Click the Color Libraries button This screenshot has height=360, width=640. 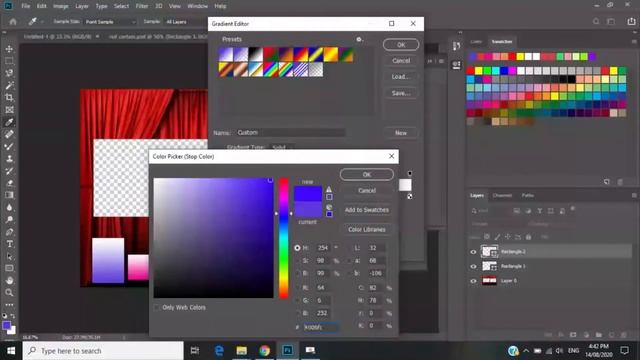[367, 229]
